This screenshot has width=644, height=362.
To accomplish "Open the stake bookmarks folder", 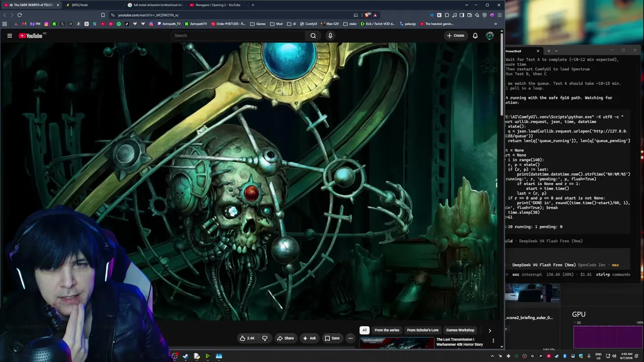I will [x=350, y=24].
